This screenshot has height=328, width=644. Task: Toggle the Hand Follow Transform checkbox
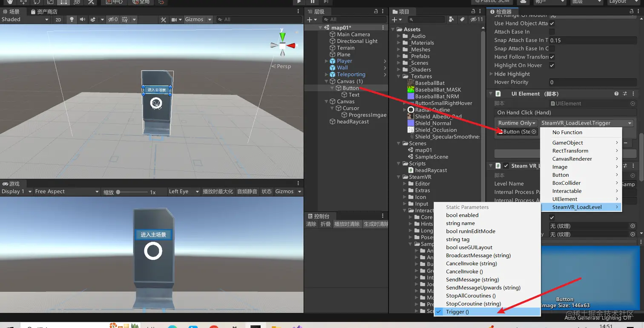[552, 57]
